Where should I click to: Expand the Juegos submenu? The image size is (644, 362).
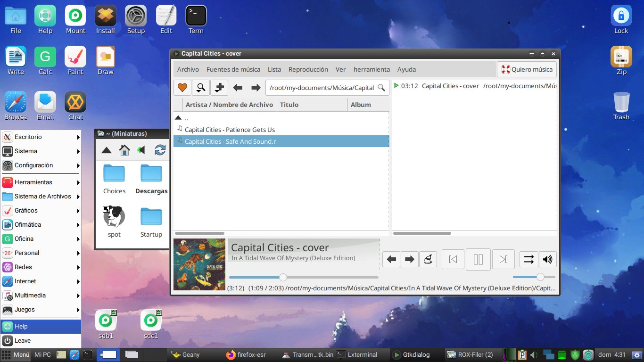click(x=41, y=310)
